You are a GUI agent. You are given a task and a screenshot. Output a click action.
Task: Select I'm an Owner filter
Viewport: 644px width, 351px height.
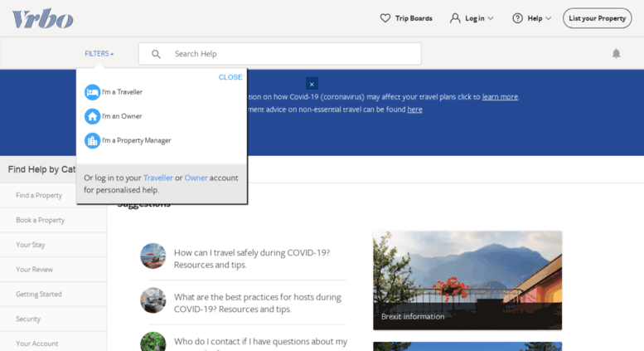click(x=122, y=116)
